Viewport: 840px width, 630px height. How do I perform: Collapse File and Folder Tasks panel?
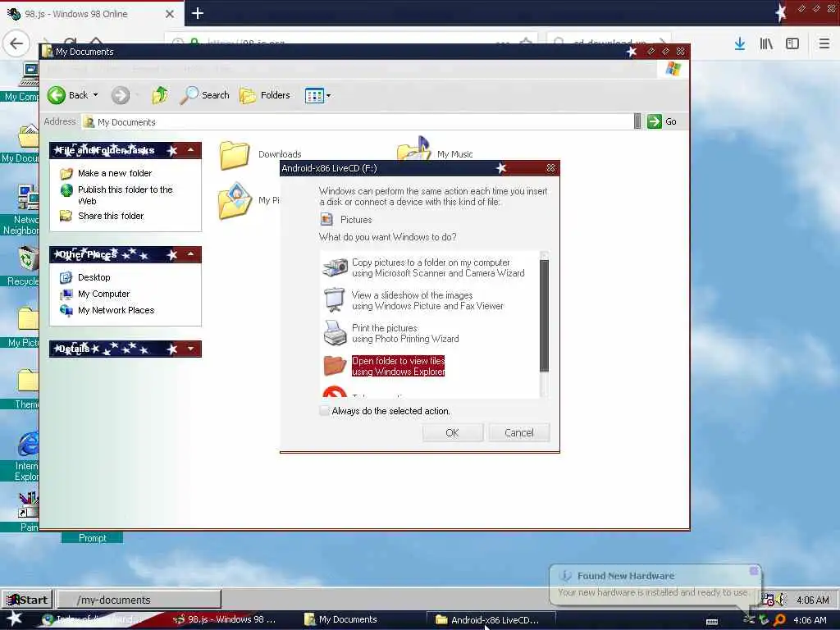[x=190, y=150]
